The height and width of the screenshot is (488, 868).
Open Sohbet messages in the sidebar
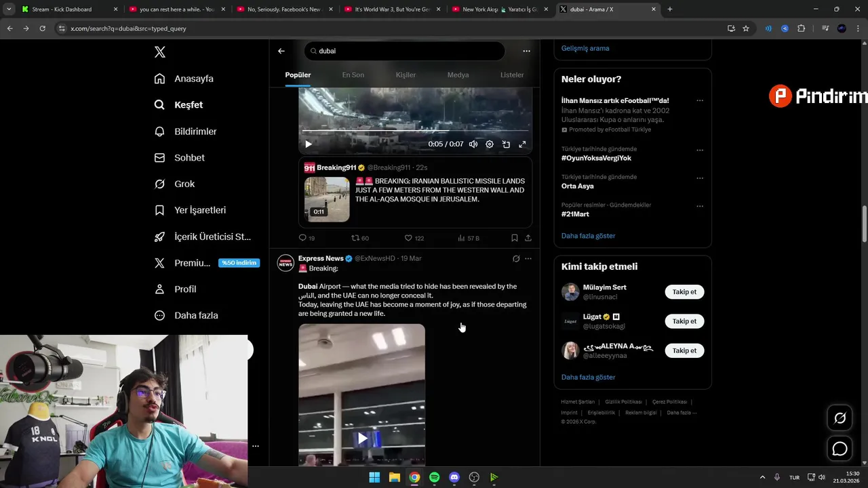(179, 157)
